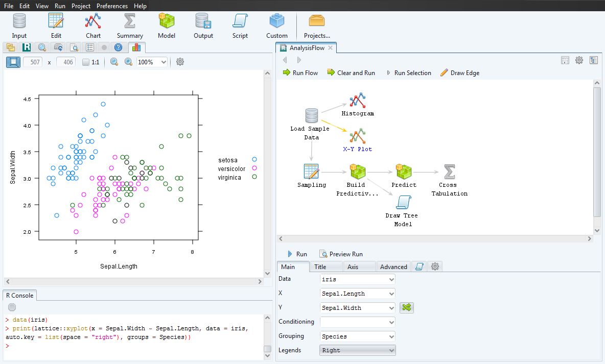Toggle the fit-to-window image view button
Viewport: 605px width, 364px height.
tap(14, 62)
